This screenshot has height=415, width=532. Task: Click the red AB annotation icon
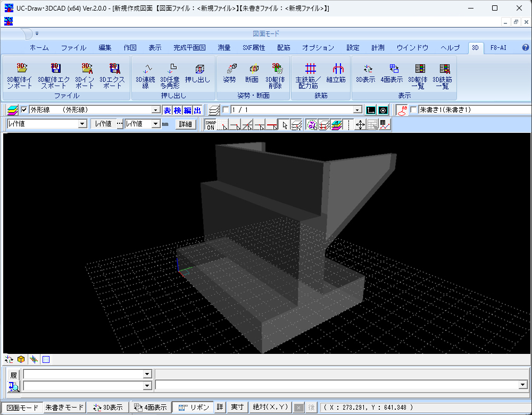(x=402, y=110)
